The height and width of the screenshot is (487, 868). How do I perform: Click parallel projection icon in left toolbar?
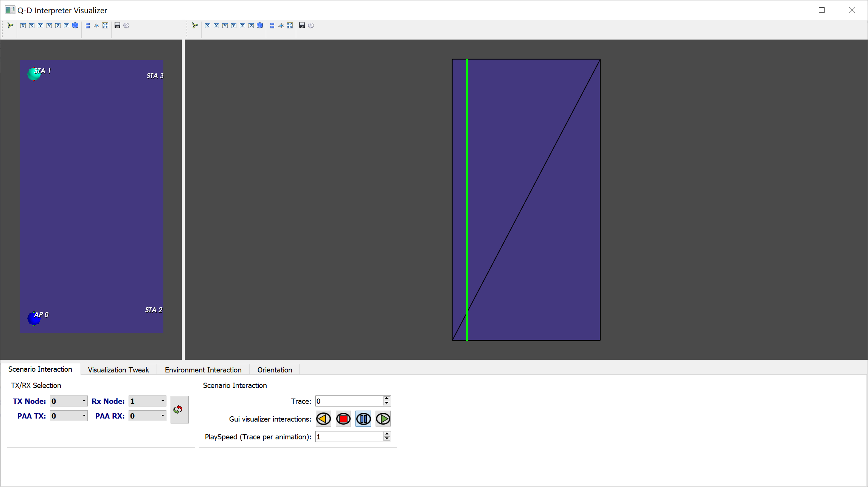point(88,25)
